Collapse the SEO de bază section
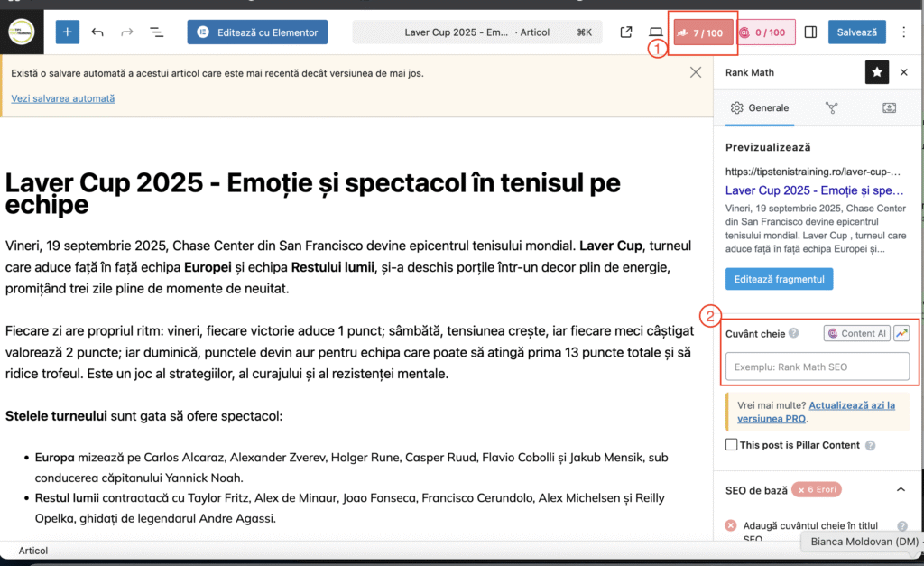 click(x=900, y=489)
